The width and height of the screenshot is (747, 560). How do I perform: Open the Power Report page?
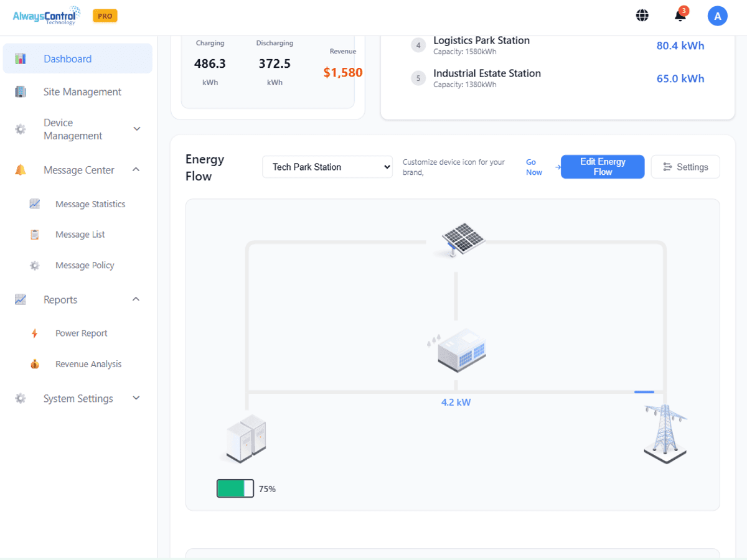coord(81,334)
